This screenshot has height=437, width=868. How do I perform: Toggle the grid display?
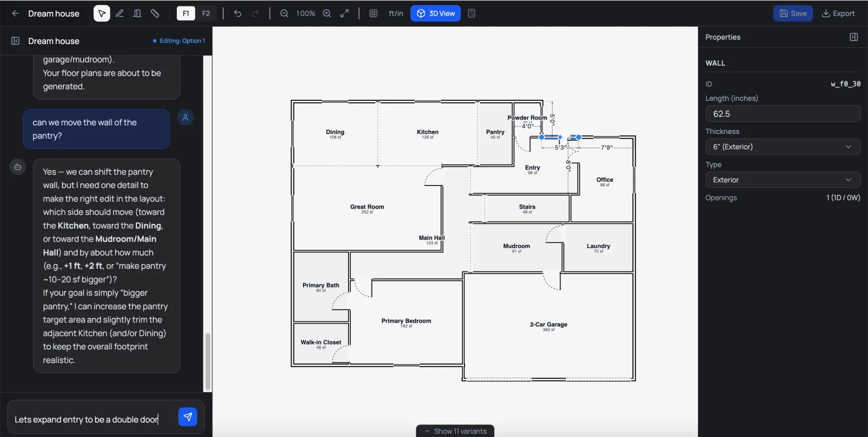[x=374, y=14]
